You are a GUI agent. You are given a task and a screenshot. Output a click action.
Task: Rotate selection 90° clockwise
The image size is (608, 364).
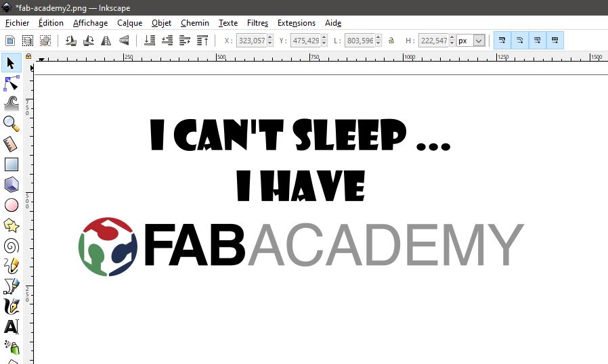coord(89,41)
